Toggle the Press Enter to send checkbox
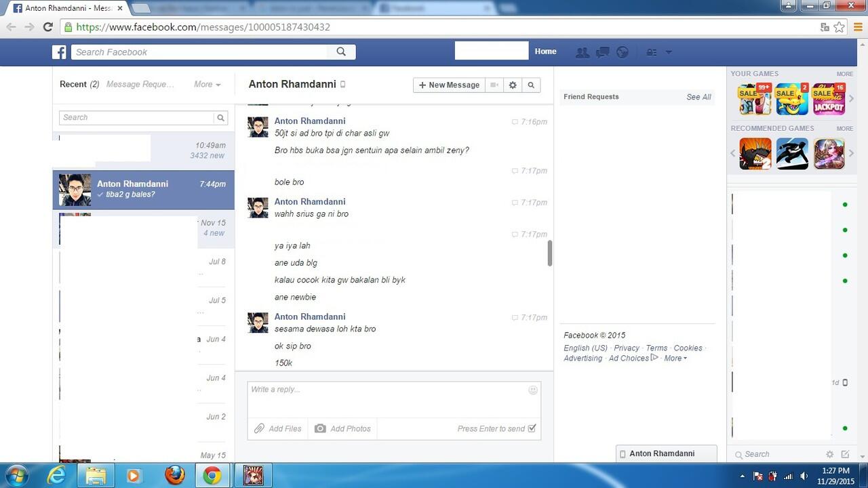Screen dimensions: 868x488 pos(532,428)
